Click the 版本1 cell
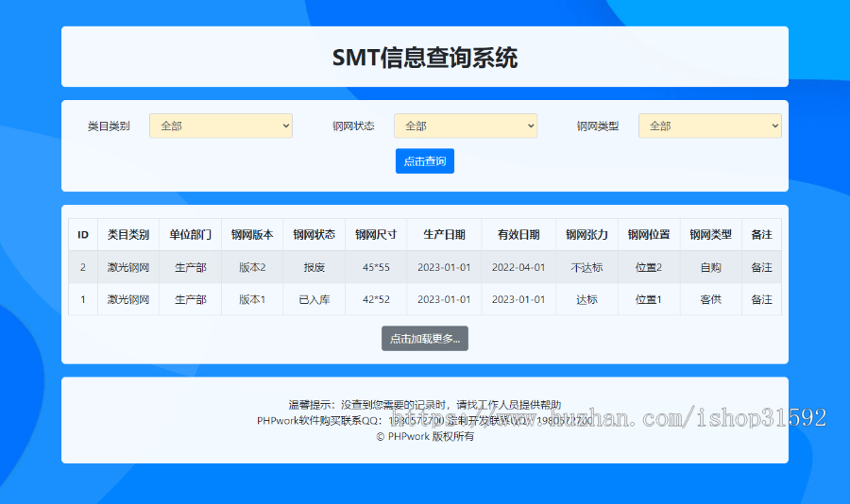This screenshot has width=850, height=504. tap(252, 299)
